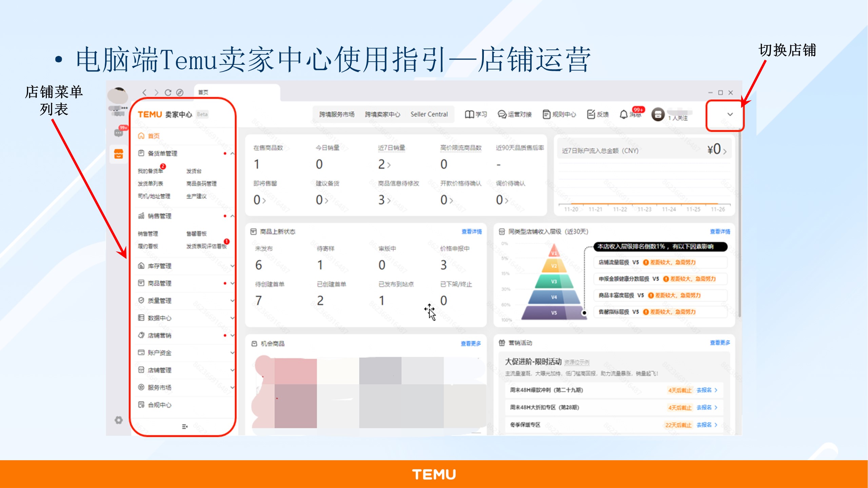Select the Seller Central menu item
868x488 pixels.
[x=429, y=114]
